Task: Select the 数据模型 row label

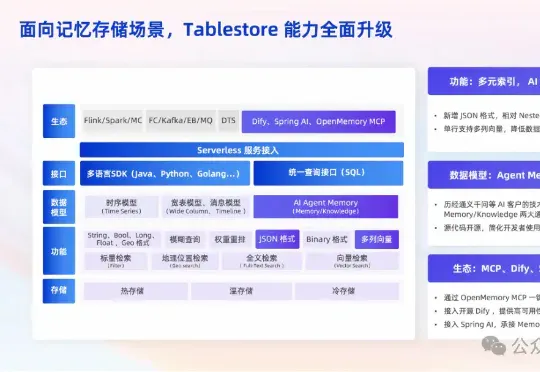Action: click(x=59, y=207)
